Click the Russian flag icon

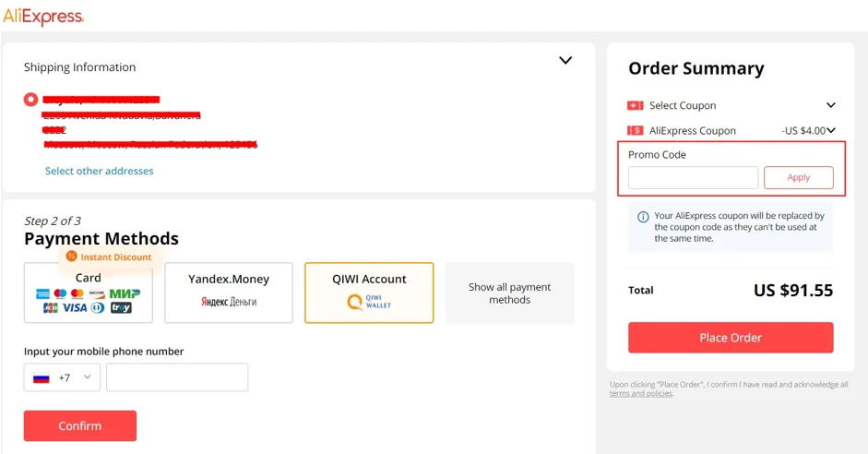(42, 378)
